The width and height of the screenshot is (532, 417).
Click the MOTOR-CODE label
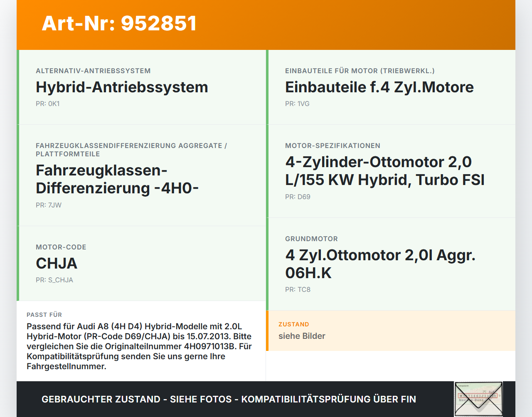point(61,247)
